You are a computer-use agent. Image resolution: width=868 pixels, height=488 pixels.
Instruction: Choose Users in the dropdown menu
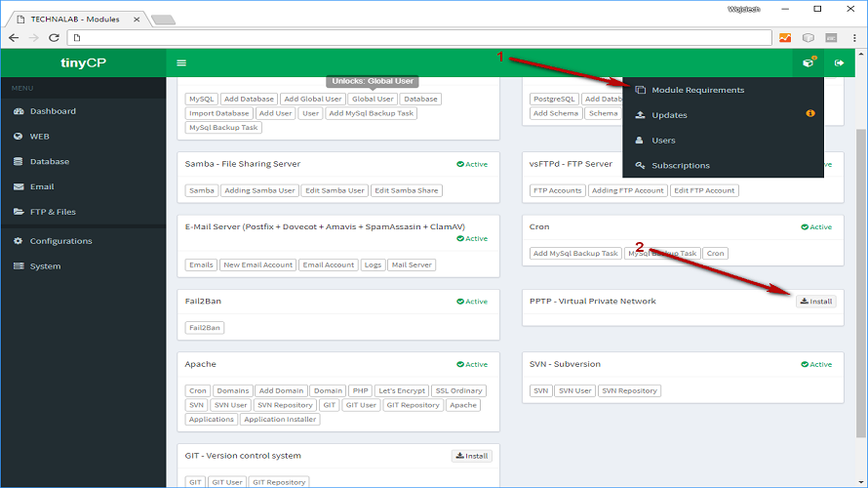663,141
